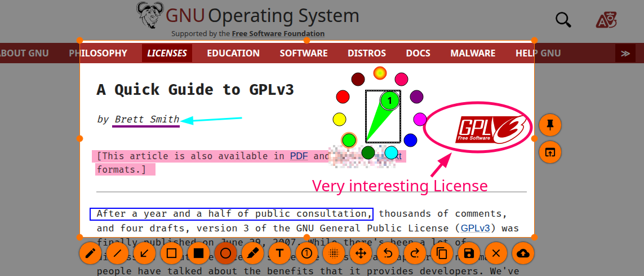This screenshot has width=644, height=276.
Task: Select the Arrow tool
Action: coord(144,253)
